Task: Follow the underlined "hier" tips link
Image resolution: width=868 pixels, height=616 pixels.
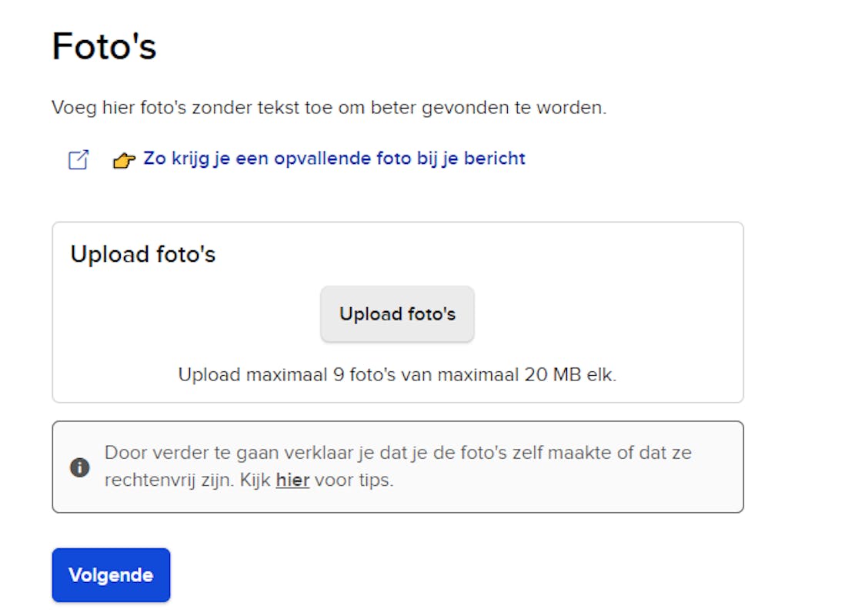Action: tap(292, 480)
